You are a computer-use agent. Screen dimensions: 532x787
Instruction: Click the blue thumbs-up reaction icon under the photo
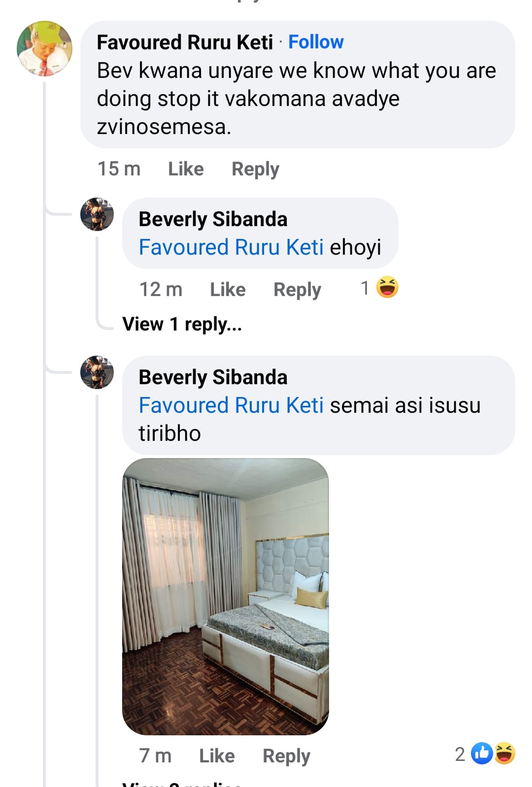pyautogui.click(x=482, y=753)
